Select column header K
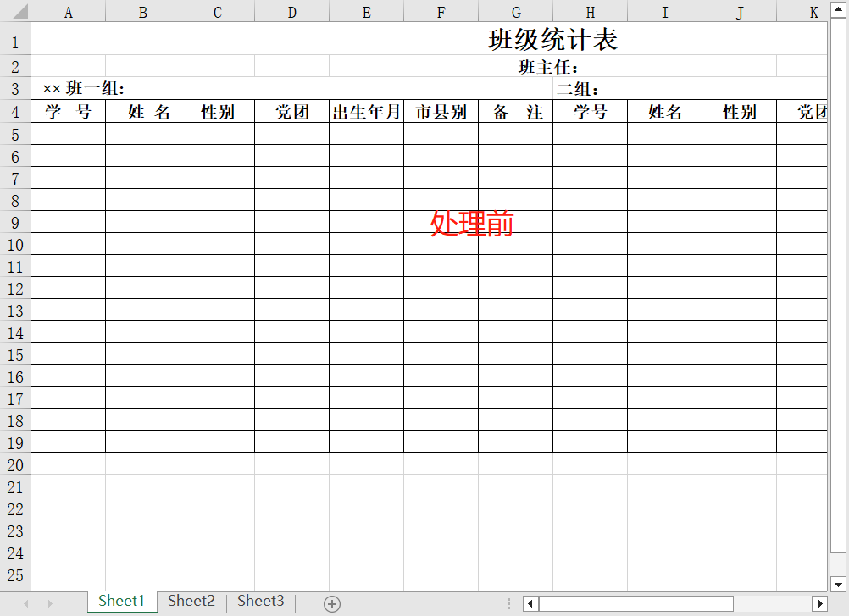This screenshot has width=849, height=616. pyautogui.click(x=813, y=11)
